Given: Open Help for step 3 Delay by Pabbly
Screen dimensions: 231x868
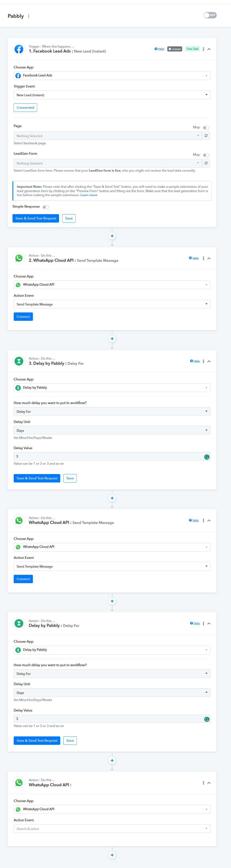Looking at the screenshot, I should click(x=195, y=361).
